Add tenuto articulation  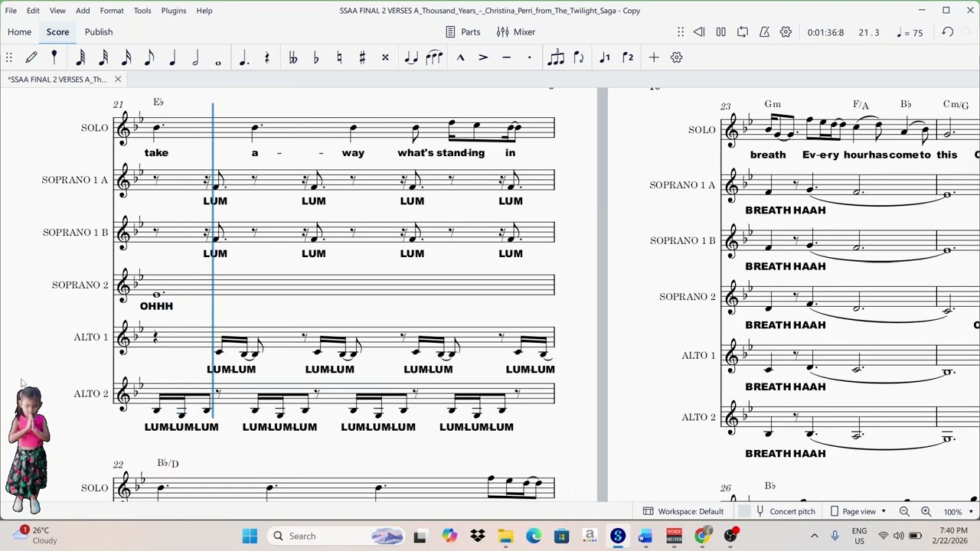[x=506, y=57]
